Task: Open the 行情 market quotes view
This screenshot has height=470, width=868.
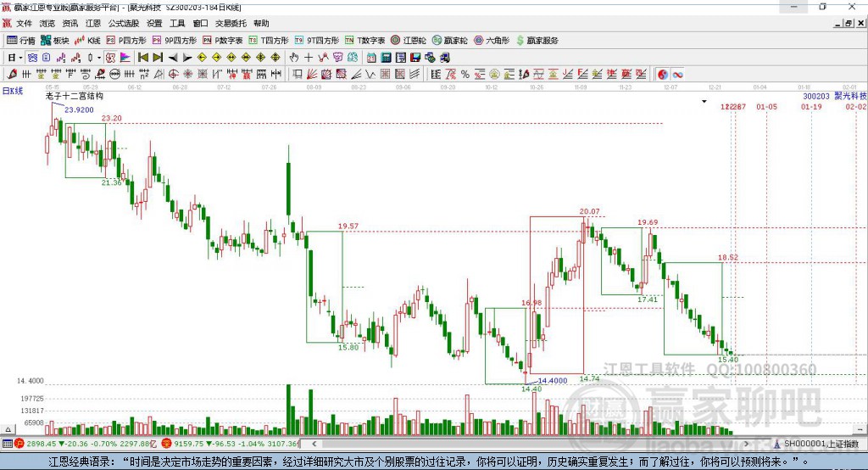Action: pos(21,41)
